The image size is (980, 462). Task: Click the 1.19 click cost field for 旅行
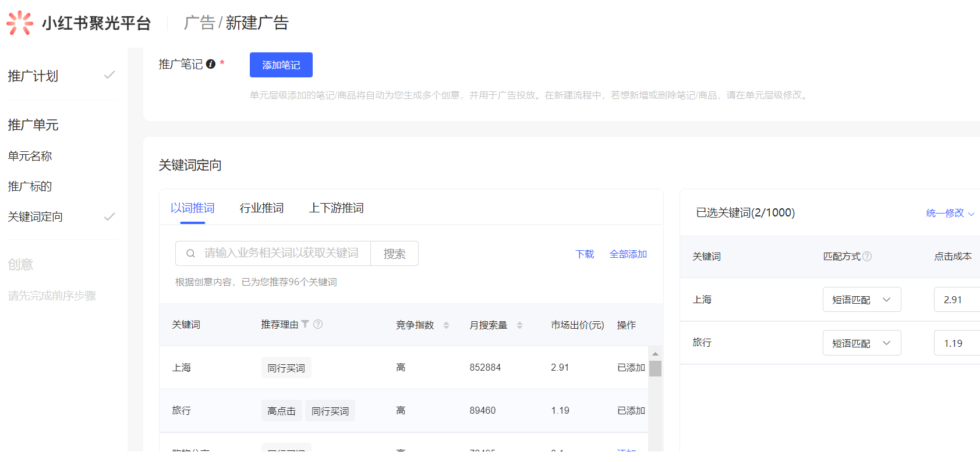coord(957,343)
